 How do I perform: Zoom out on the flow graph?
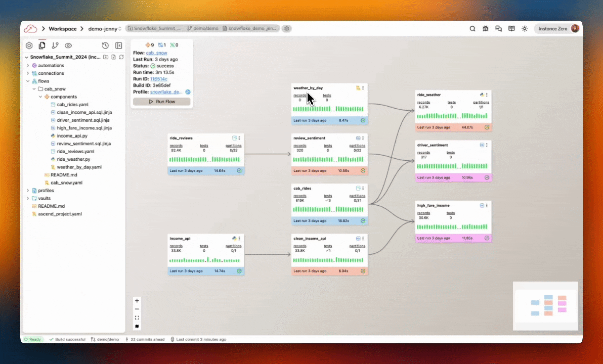(137, 309)
